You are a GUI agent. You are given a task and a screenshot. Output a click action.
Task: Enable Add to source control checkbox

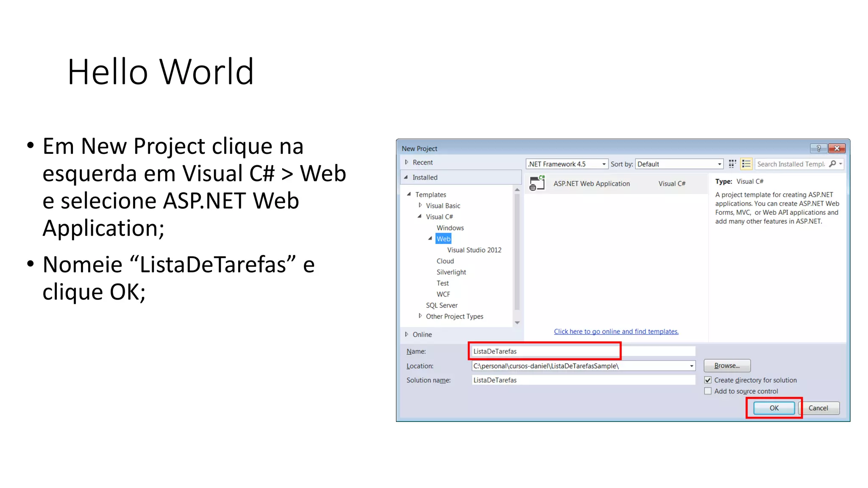(708, 391)
